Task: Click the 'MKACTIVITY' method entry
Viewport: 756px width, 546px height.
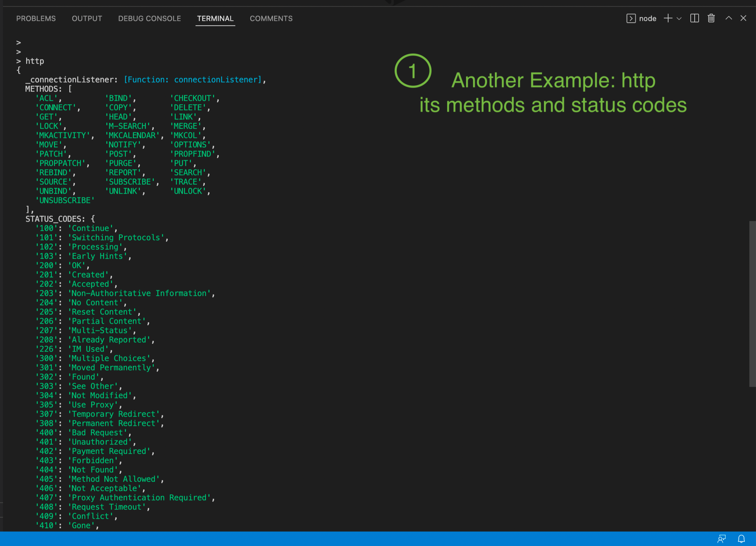Action: tap(65, 136)
